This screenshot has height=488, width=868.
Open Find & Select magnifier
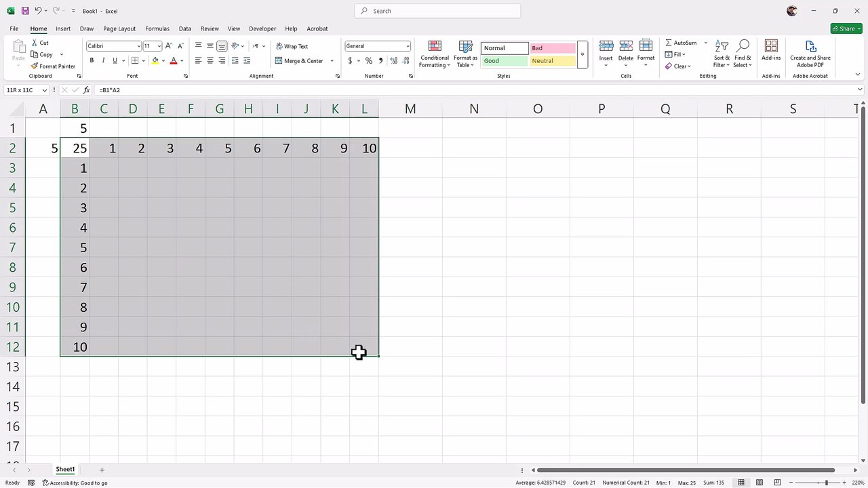[x=743, y=54]
